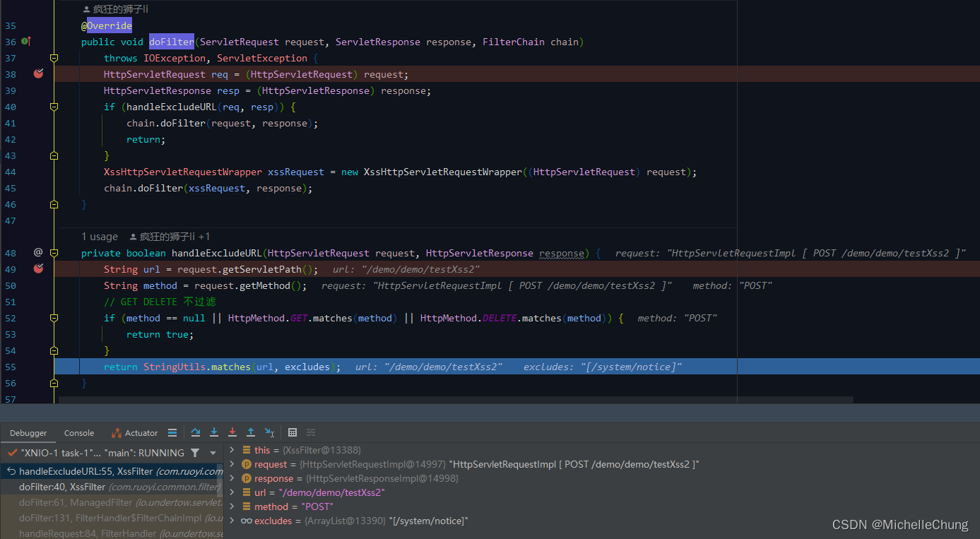The width and height of the screenshot is (980, 539).
Task: Click the field icon beside the method variable
Action: 247,507
